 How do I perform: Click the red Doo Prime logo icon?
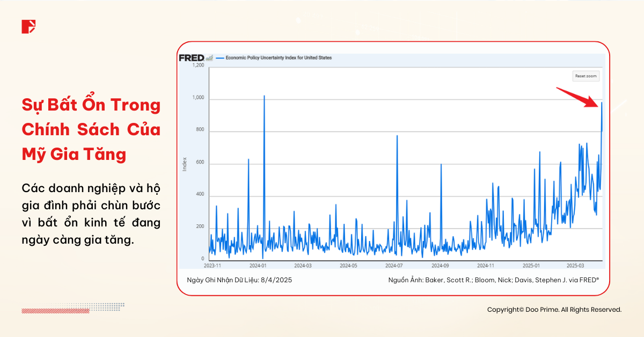pyautogui.click(x=28, y=26)
